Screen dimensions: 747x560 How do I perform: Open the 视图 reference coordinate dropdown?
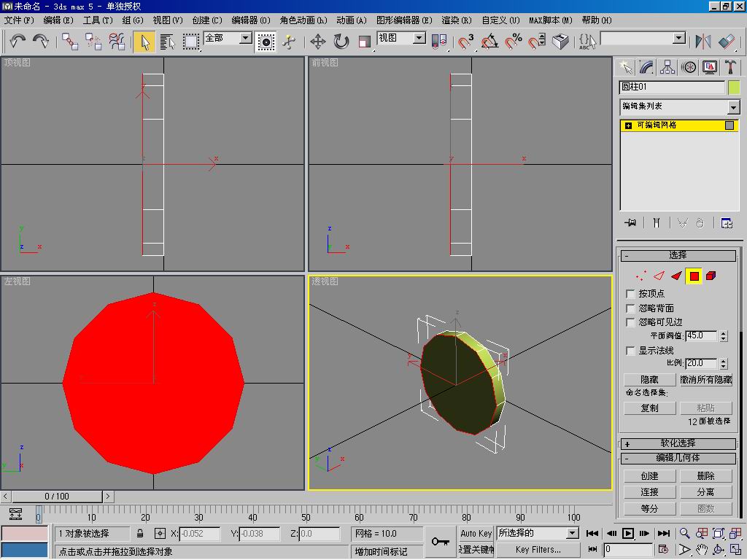click(419, 38)
